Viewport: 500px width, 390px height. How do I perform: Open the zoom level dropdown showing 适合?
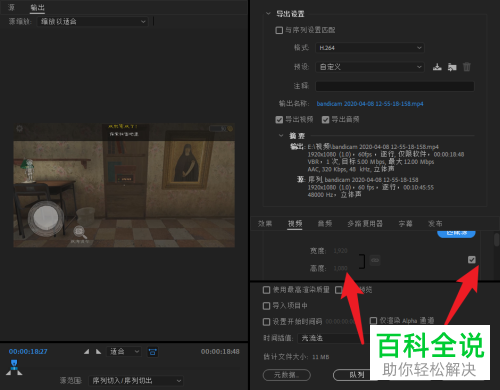[124, 351]
